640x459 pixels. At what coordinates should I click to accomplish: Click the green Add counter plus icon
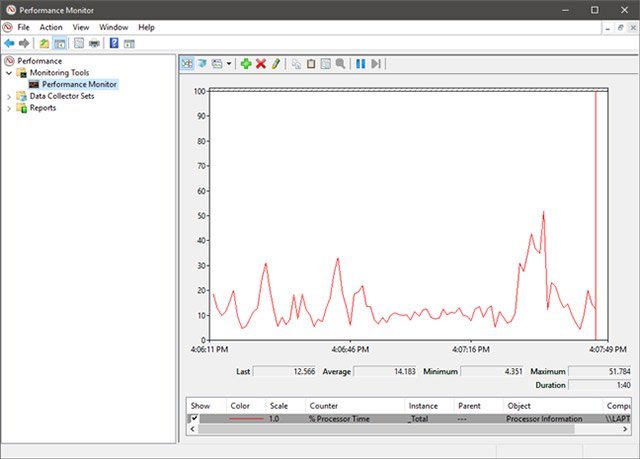coord(246,63)
